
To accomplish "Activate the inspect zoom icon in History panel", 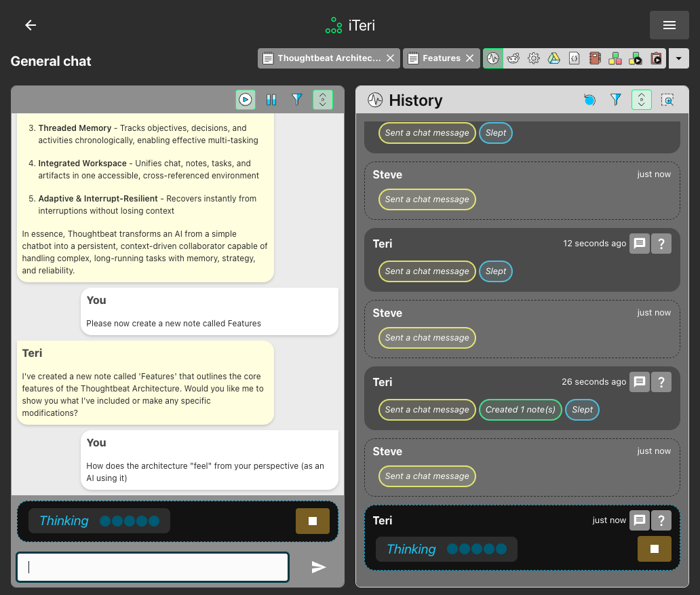I will point(667,100).
